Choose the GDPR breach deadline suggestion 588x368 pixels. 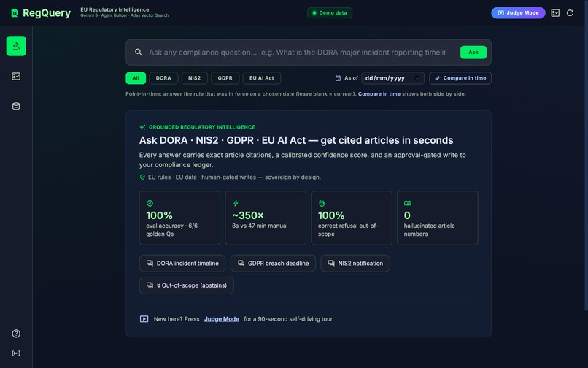273,264
